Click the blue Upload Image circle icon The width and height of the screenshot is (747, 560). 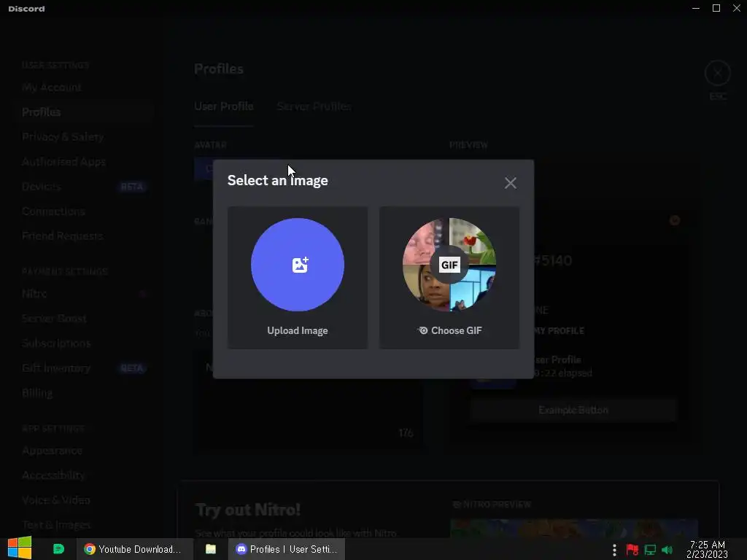click(x=298, y=265)
